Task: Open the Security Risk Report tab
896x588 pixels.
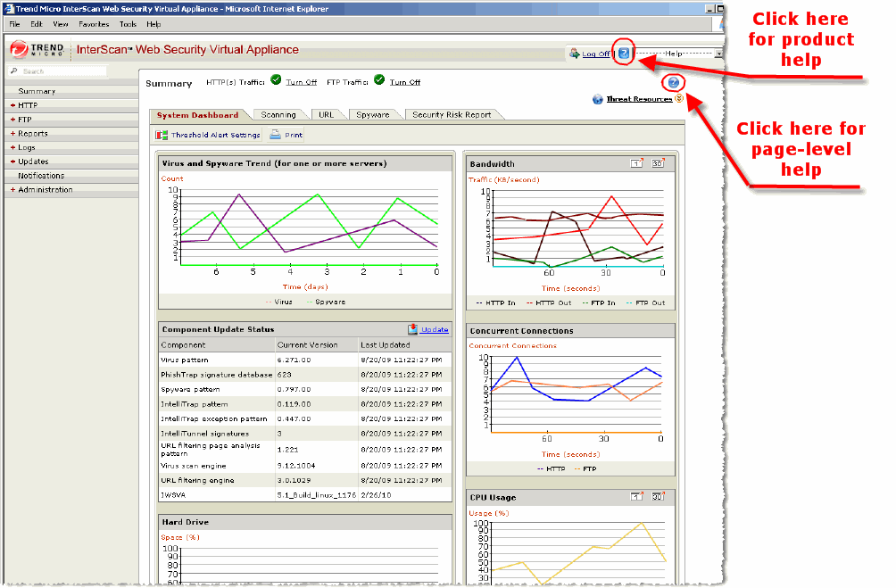Action: (451, 115)
